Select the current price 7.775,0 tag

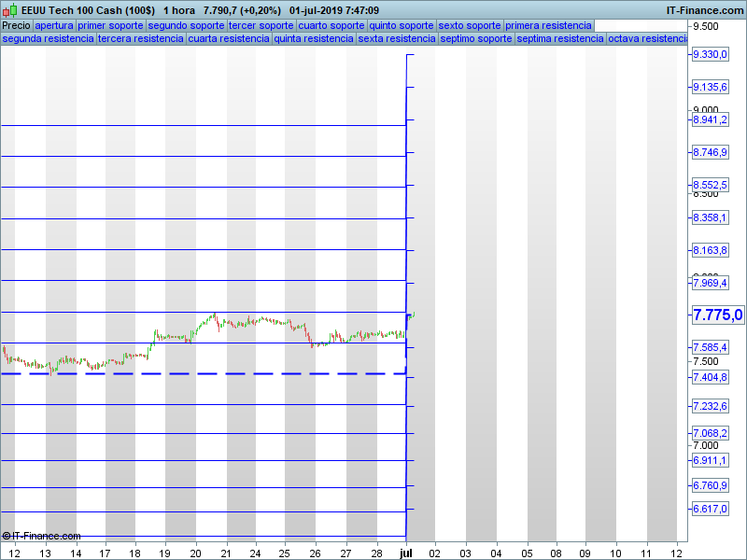(x=717, y=315)
